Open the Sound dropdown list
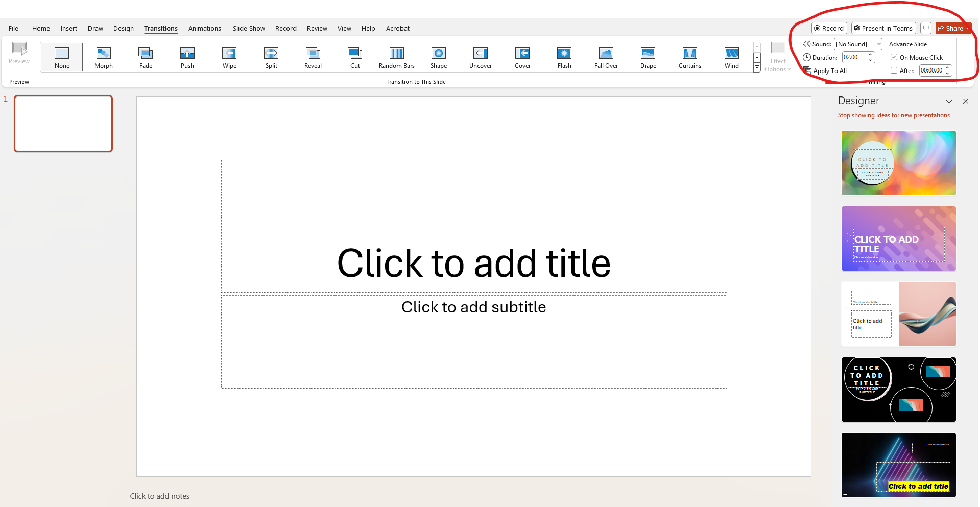This screenshot has height=507, width=980. click(879, 44)
